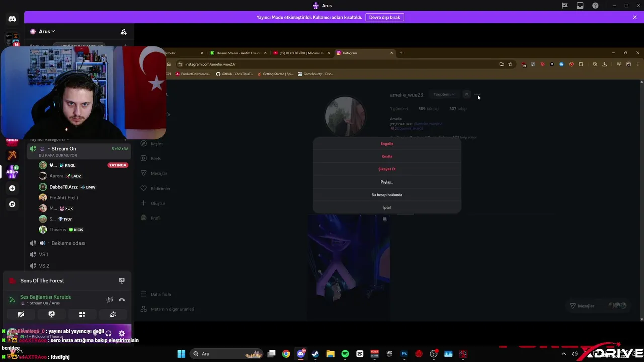
Task: Toggle camera on in voice panel
Action: (x=21, y=314)
